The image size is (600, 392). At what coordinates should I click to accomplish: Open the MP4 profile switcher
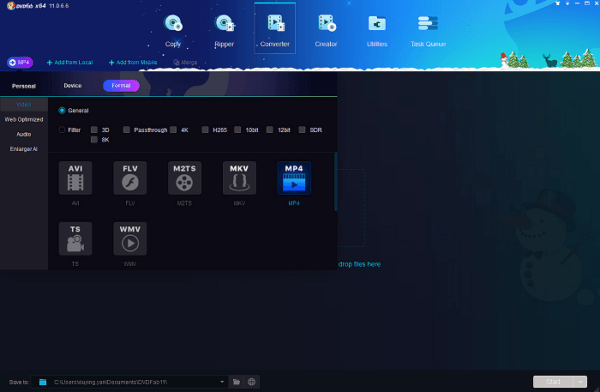pyautogui.click(x=20, y=62)
